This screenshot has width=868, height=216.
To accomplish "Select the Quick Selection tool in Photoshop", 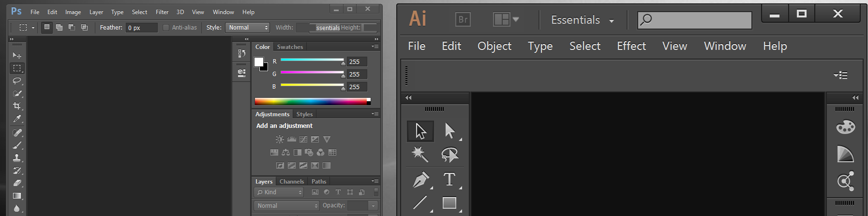I will click(x=17, y=93).
